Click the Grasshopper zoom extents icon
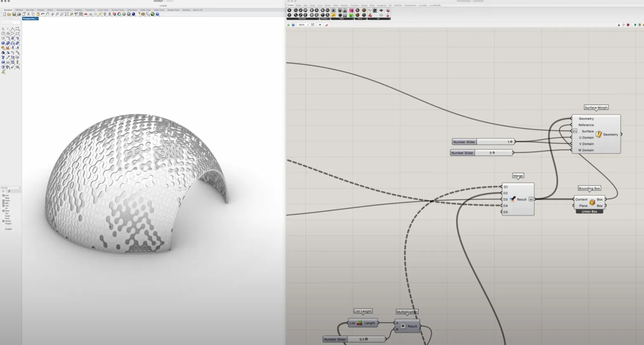 313,25
